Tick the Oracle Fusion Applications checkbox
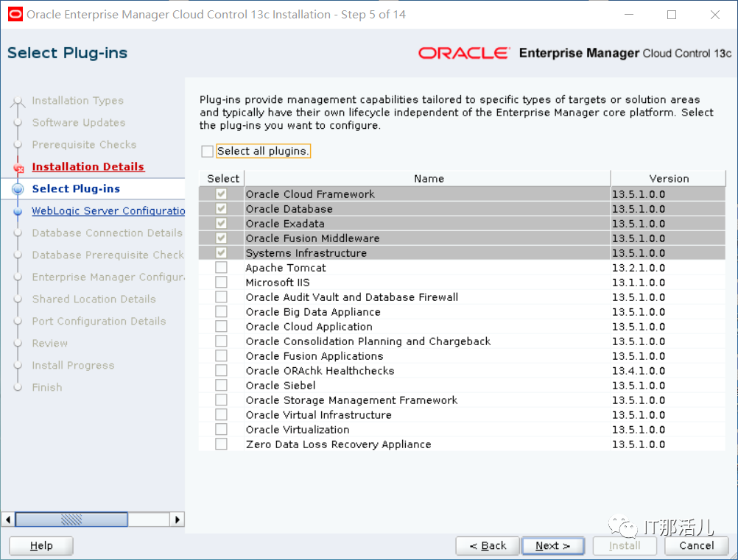 [221, 356]
